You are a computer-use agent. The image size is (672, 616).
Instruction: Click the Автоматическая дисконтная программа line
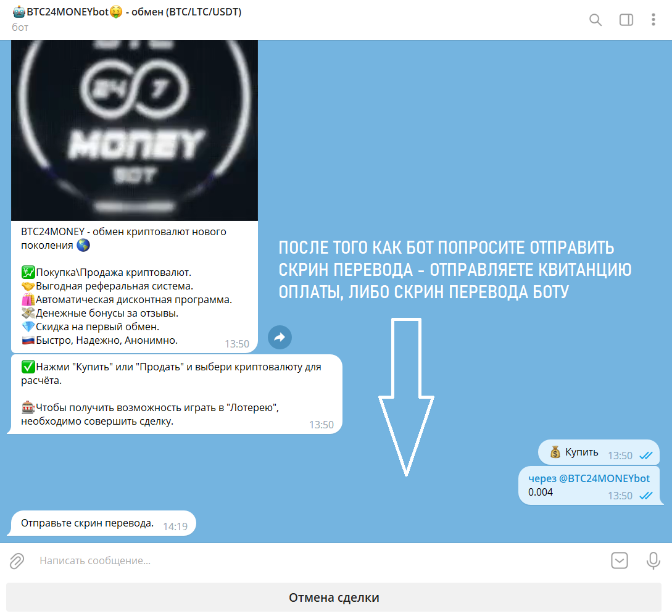point(127,299)
